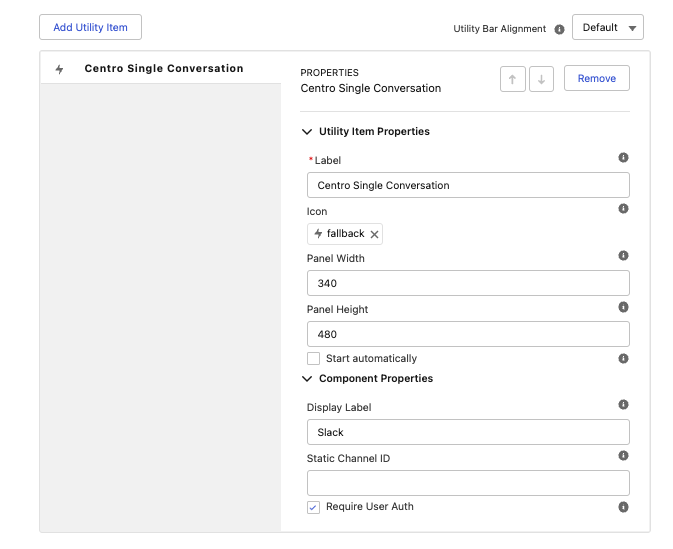
Task: Click into the Static Channel ID field
Action: (468, 483)
